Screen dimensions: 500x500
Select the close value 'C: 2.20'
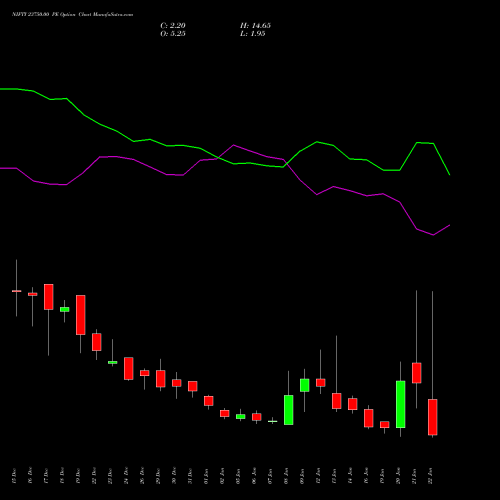(x=173, y=26)
